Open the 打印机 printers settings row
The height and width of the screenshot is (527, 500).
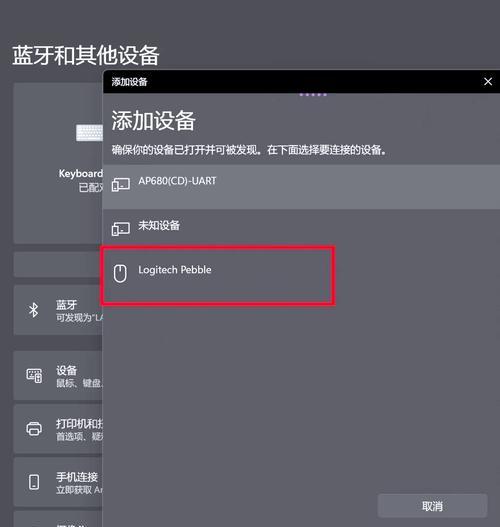58,429
